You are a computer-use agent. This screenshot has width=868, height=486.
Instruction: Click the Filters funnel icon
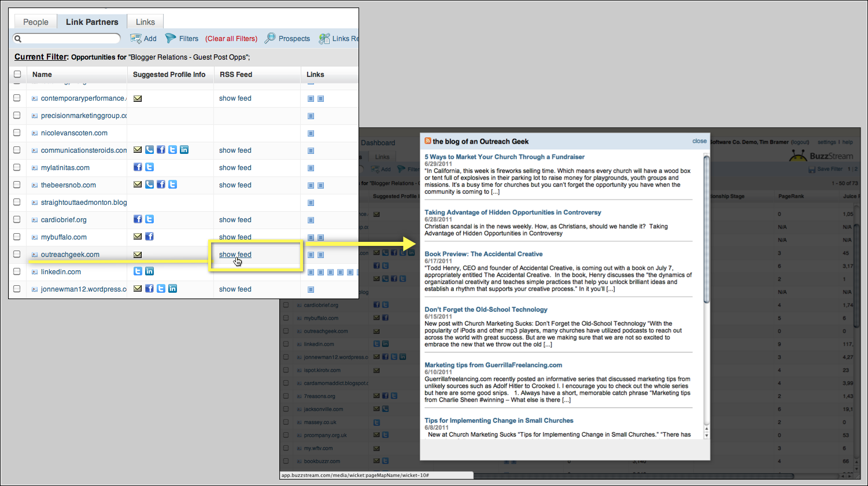tap(171, 38)
